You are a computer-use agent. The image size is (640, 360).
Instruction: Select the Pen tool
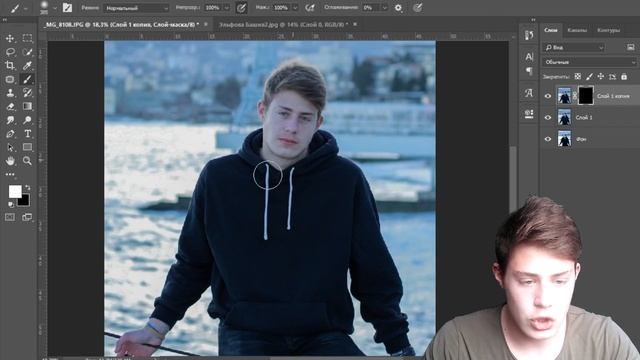click(x=10, y=133)
